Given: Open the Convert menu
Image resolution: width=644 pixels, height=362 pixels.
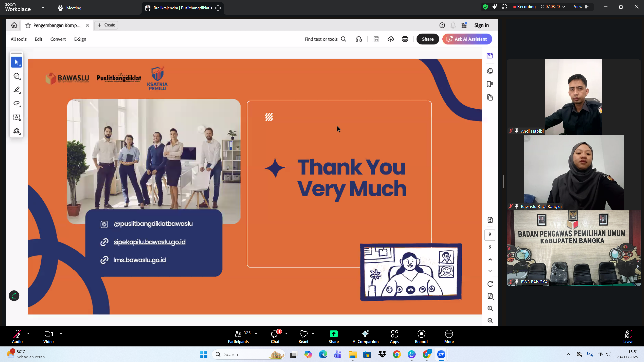Looking at the screenshot, I should click(58, 39).
